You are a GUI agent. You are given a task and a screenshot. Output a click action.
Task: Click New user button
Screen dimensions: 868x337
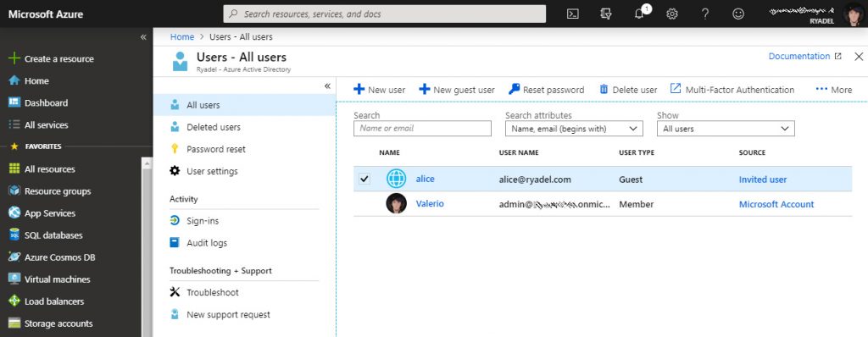(380, 90)
